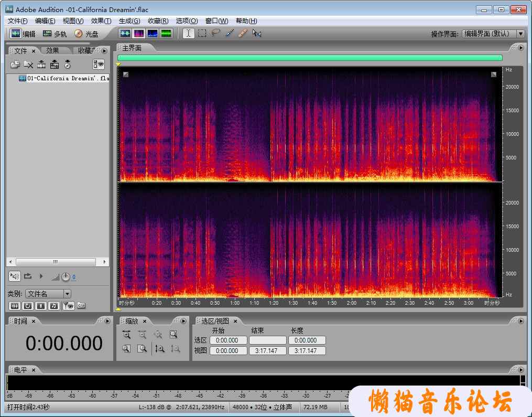Click the 选区 start time field

[229, 340]
